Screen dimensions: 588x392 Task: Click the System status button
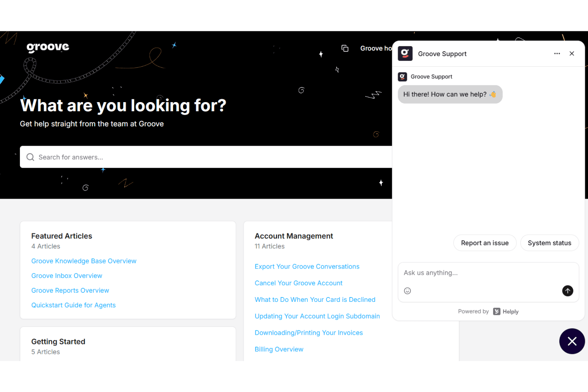[x=549, y=243]
